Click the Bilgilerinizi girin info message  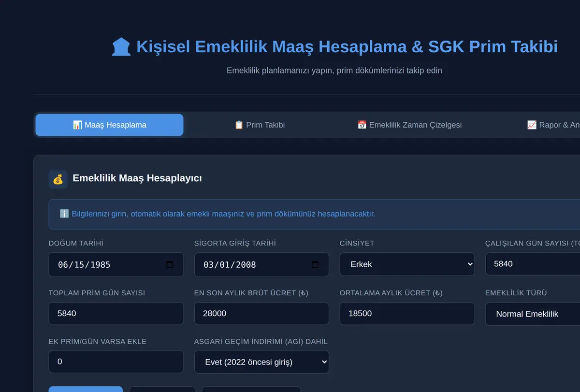coord(223,214)
